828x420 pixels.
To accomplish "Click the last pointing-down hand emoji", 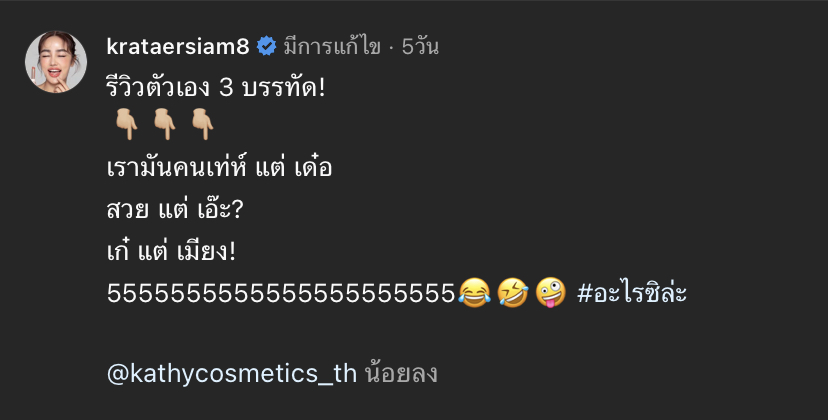I will pyautogui.click(x=203, y=124).
